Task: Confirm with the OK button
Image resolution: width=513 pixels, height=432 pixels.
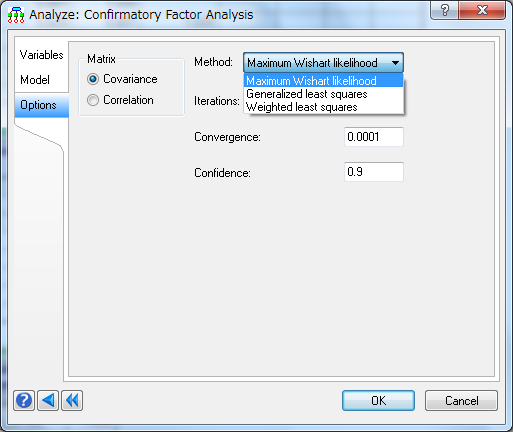Action: [x=378, y=400]
